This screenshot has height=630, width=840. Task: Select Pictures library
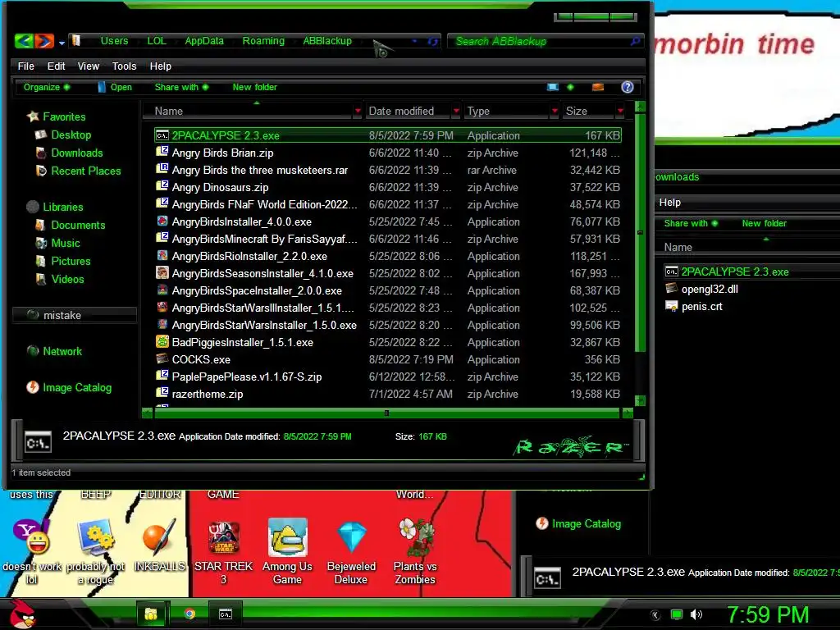tap(62, 261)
